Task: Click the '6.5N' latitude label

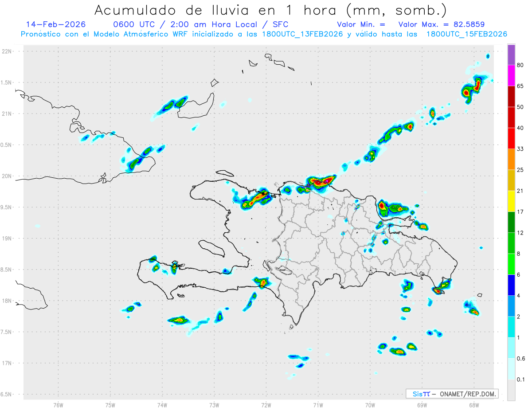Action: (x=7, y=394)
